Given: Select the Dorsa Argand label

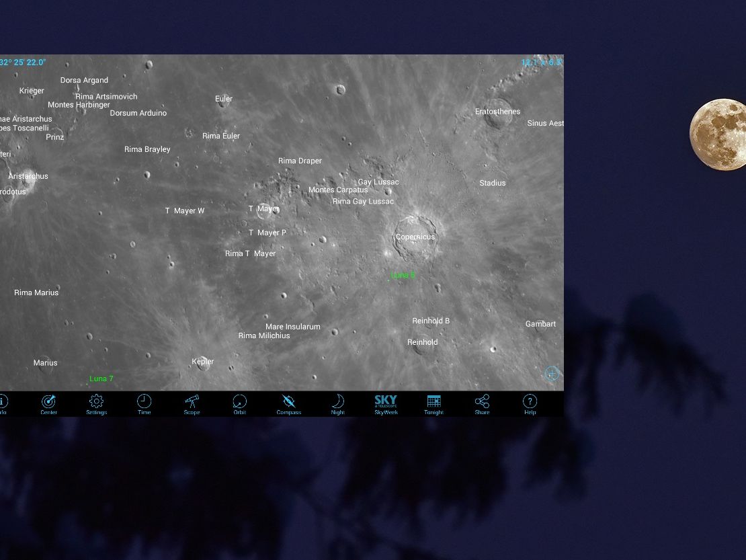Looking at the screenshot, I should pyautogui.click(x=84, y=81).
